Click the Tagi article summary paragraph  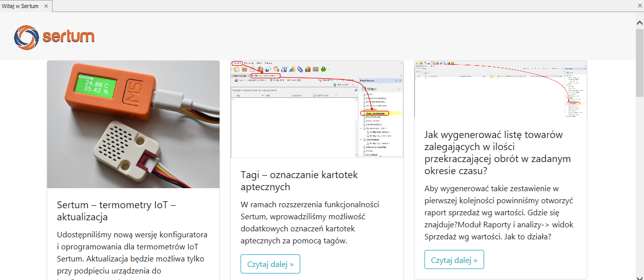[x=310, y=223]
